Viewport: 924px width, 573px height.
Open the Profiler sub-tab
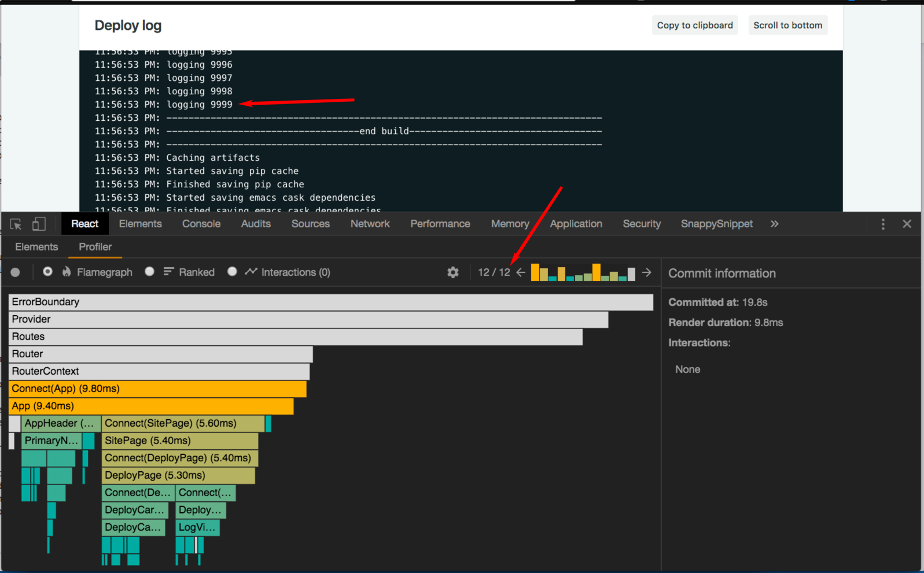tap(95, 247)
